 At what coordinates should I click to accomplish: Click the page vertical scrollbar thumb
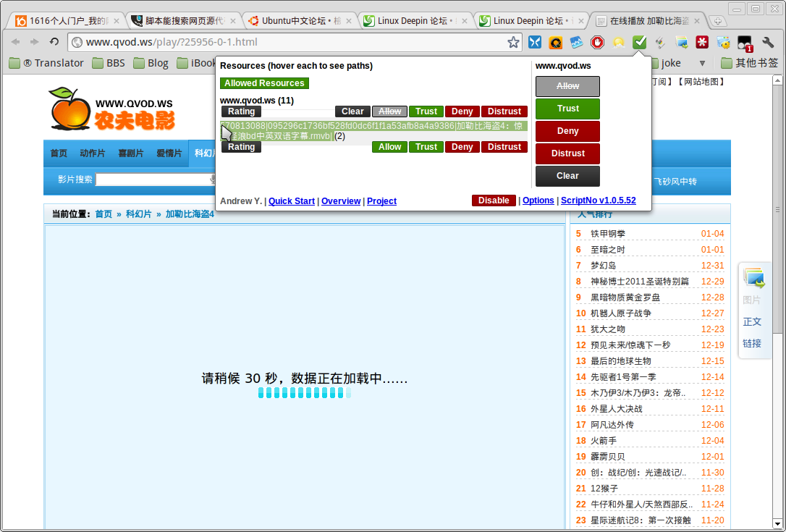pos(777,210)
